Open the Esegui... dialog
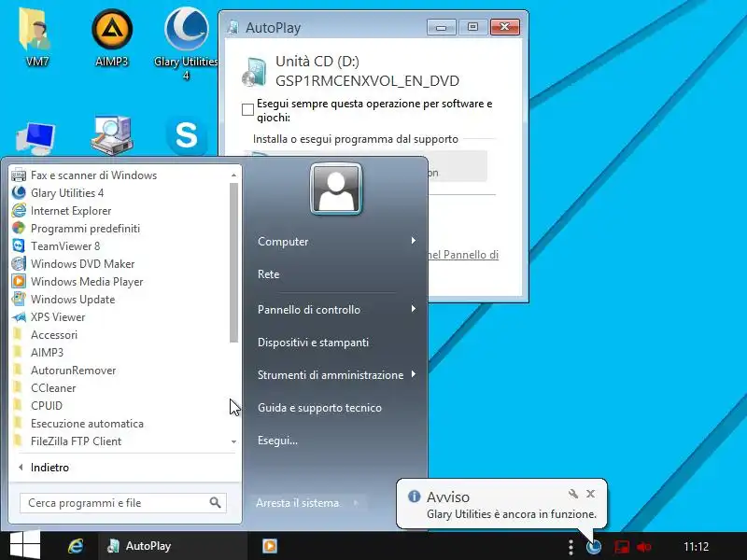Viewport: 747px width, 560px height. [277, 441]
